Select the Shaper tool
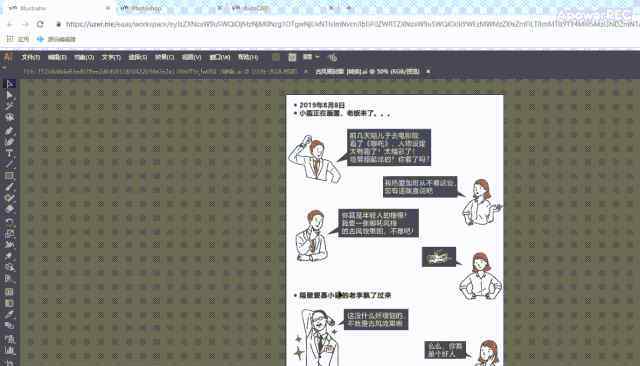The image size is (640, 366). (10, 198)
